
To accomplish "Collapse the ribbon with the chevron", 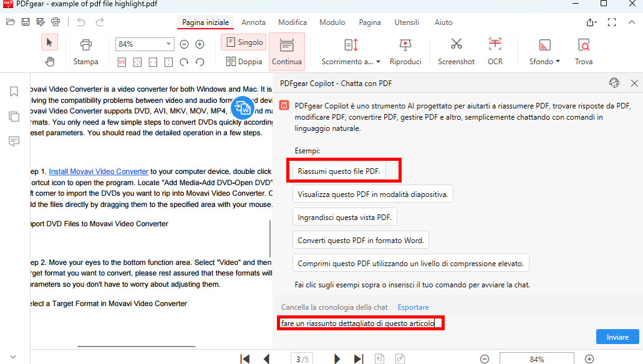I will coord(632,22).
